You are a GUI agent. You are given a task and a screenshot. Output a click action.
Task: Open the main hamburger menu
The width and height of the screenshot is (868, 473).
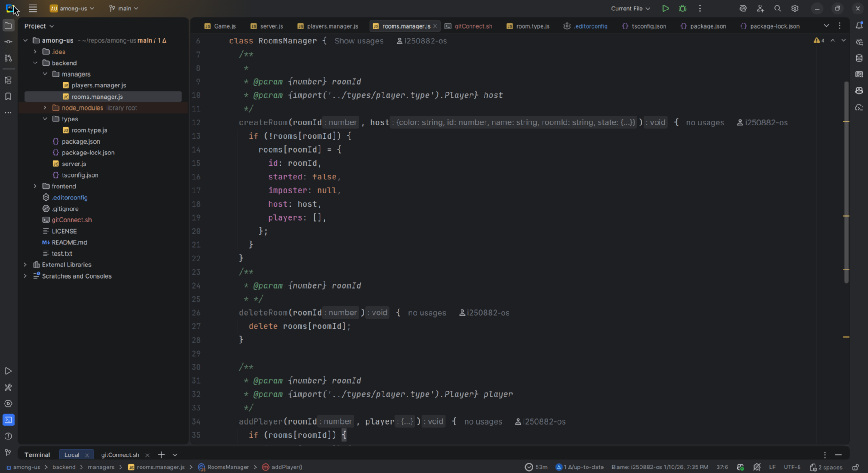[x=33, y=9]
